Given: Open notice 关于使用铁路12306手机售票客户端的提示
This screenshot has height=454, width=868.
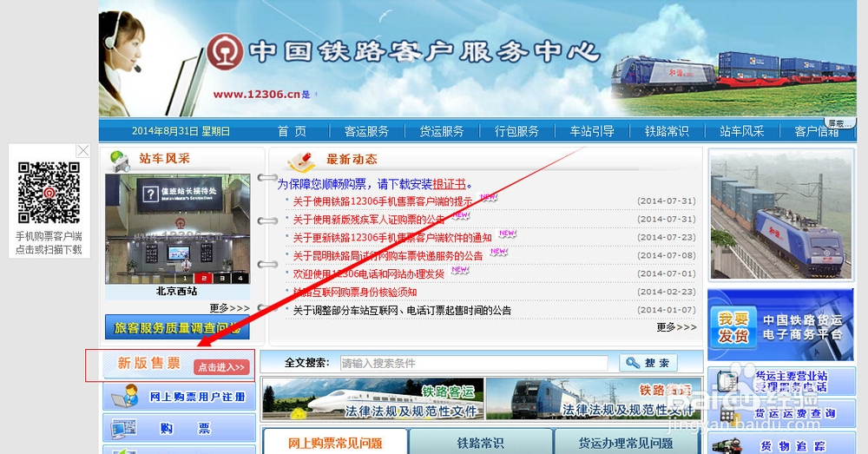Looking at the screenshot, I should point(382,201).
